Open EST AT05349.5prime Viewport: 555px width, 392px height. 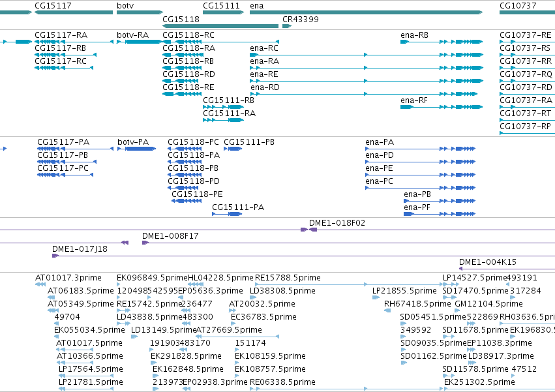pos(81,304)
